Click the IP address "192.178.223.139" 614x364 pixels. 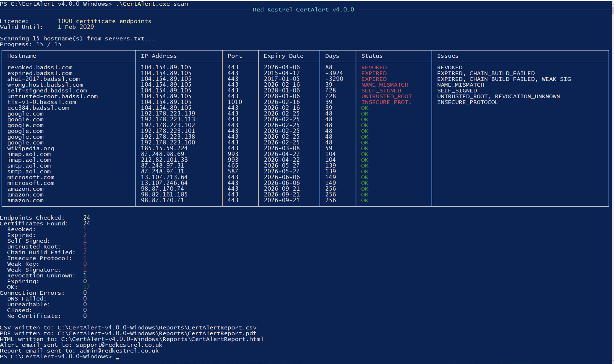(168, 114)
